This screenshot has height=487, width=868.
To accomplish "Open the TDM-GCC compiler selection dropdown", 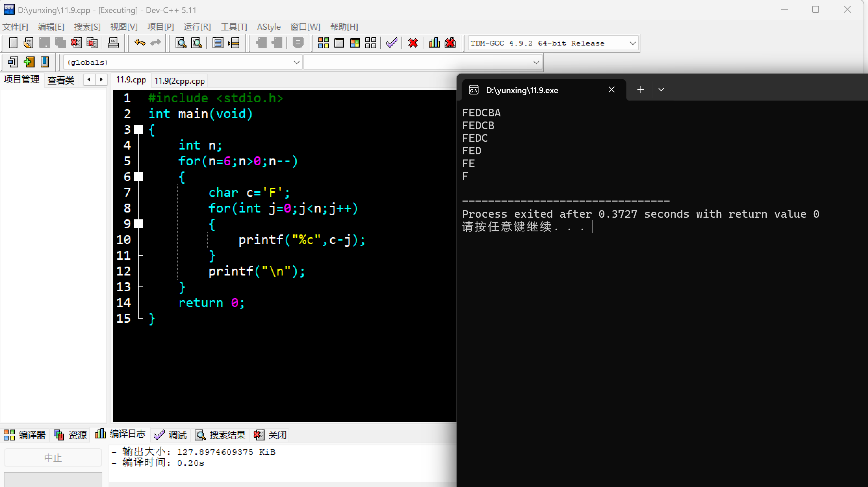I will click(x=633, y=43).
